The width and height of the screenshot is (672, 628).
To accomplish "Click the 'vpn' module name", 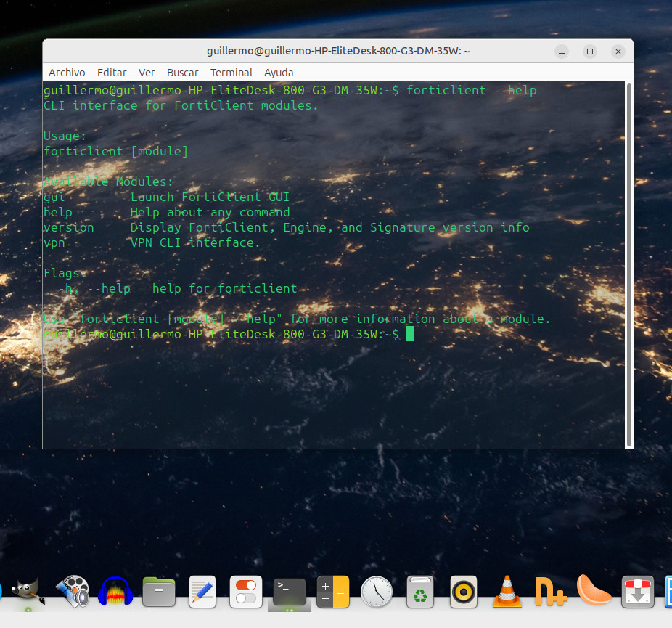I will (54, 243).
